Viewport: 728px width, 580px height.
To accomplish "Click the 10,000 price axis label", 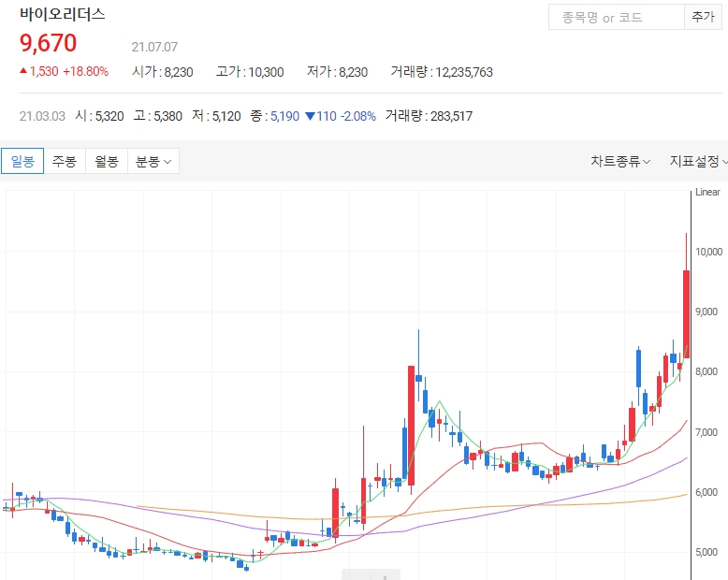I will click(x=708, y=252).
